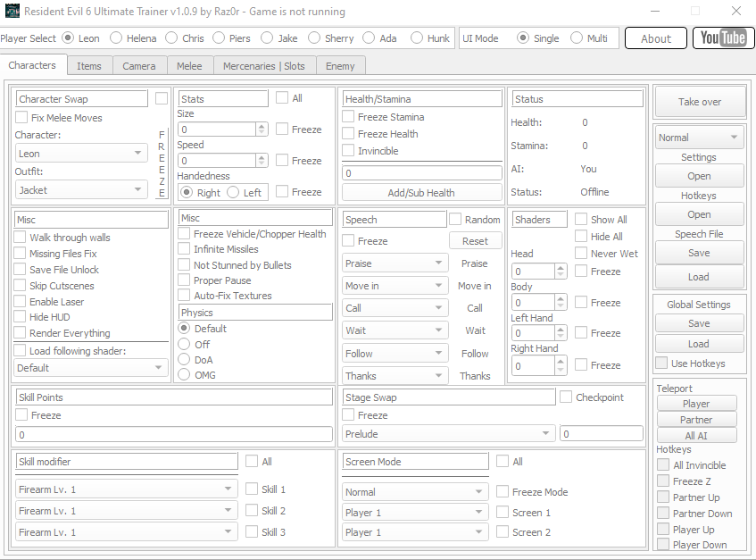Save Global Settings
This screenshot has width=756, height=560.
tap(699, 323)
